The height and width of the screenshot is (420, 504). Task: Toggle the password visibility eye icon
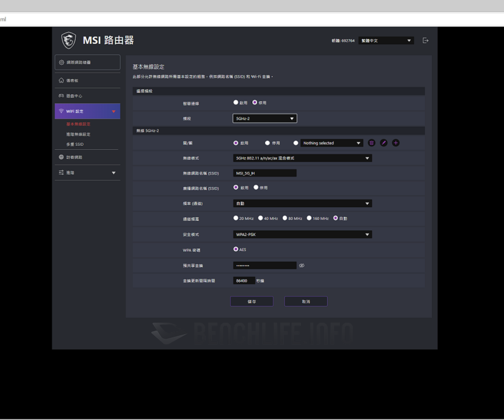301,265
